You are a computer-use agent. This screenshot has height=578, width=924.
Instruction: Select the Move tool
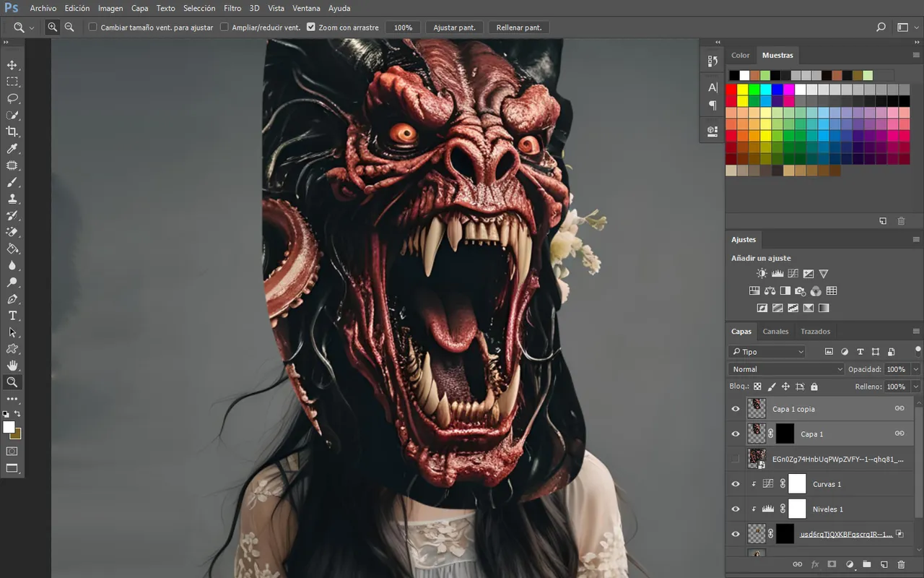pyautogui.click(x=12, y=65)
